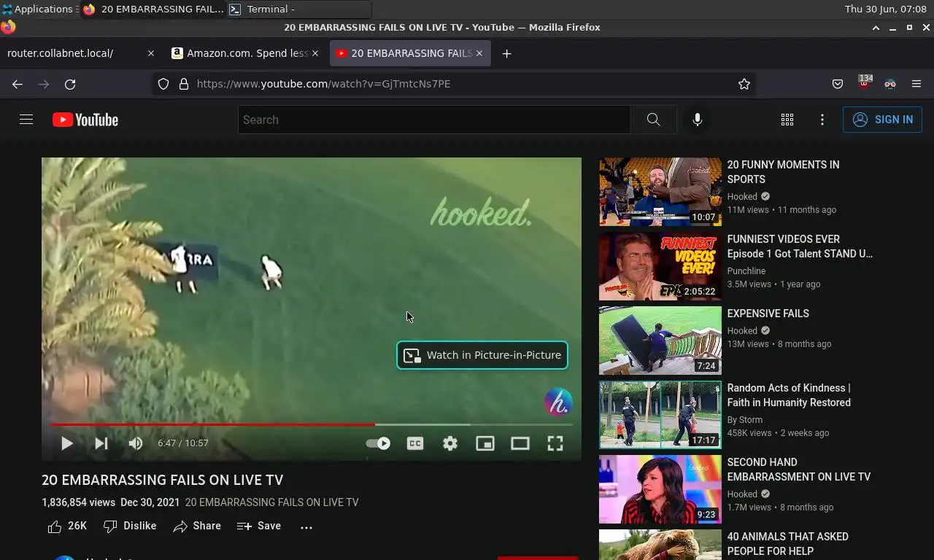Viewport: 934px width, 560px height.
Task: Dislike the video
Action: [x=130, y=526]
